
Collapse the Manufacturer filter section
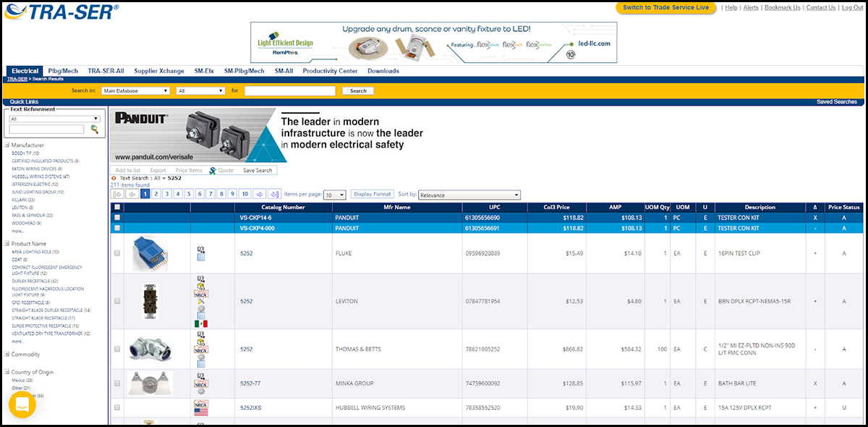pyautogui.click(x=7, y=145)
